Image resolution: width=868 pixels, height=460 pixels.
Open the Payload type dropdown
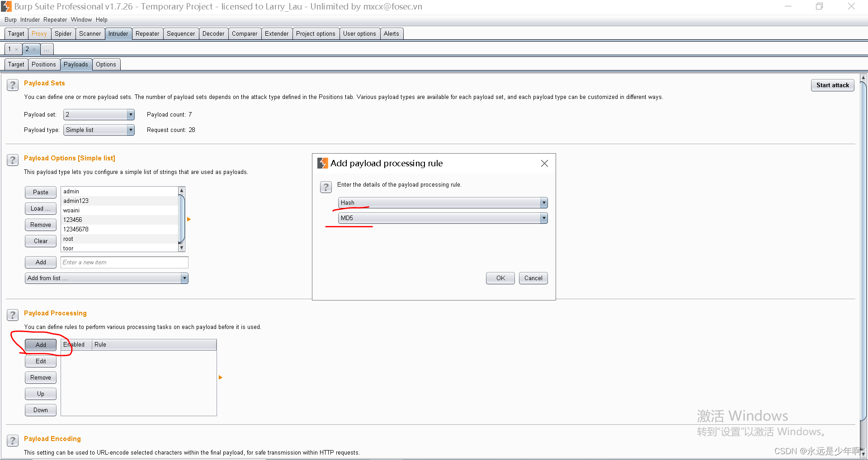pos(99,130)
